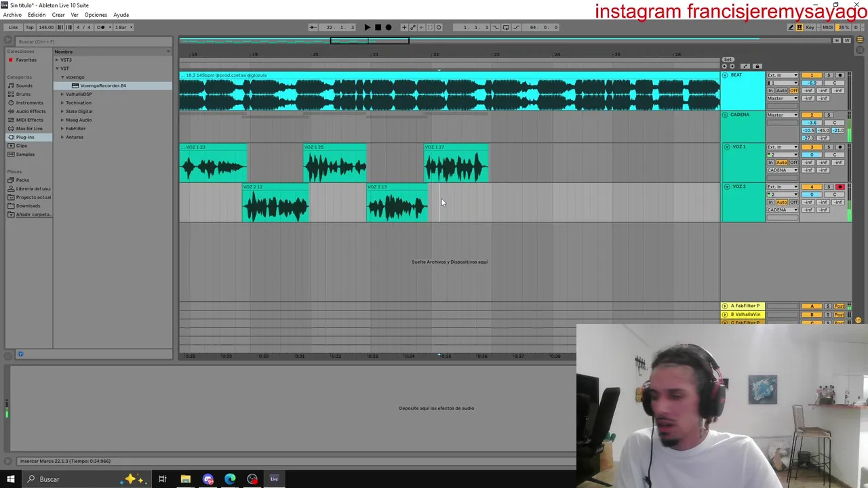Toggle BEAT track activator number 1
868x488 pixels.
[x=812, y=75]
